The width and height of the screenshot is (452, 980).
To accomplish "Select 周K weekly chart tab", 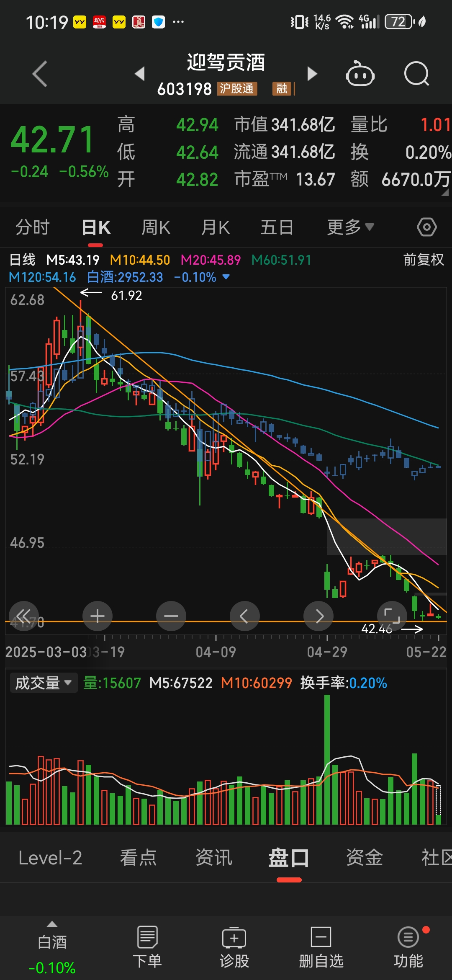I will [156, 227].
